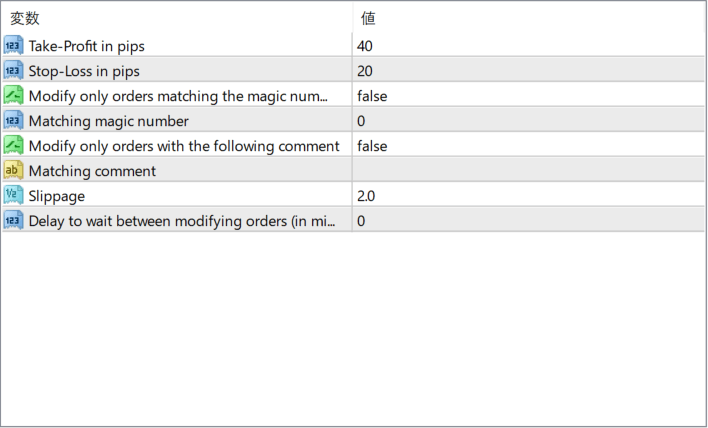Image resolution: width=708 pixels, height=428 pixels.
Task: Click the 値 column header
Action: pos(368,18)
